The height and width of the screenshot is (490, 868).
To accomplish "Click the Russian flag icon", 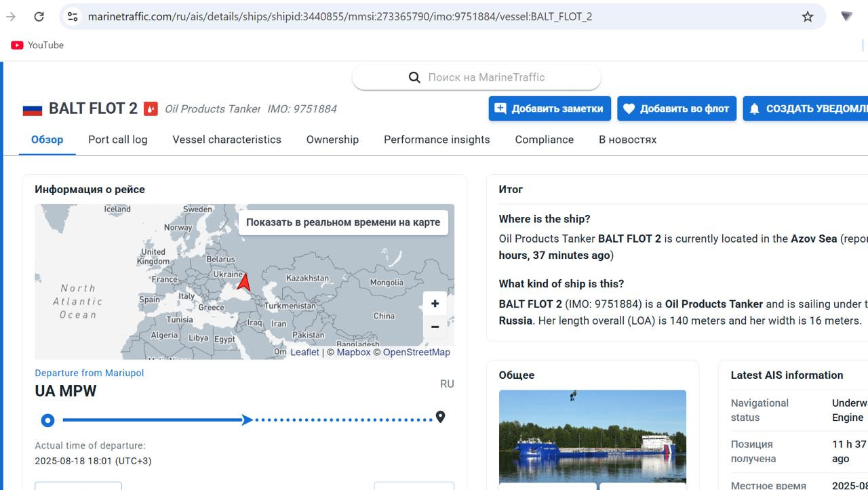I will pos(33,109).
